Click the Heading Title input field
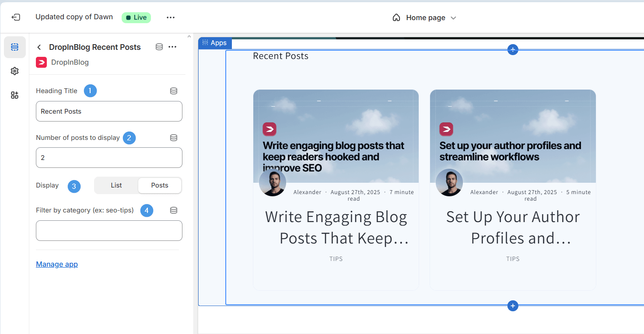This screenshot has height=334, width=644. [109, 111]
